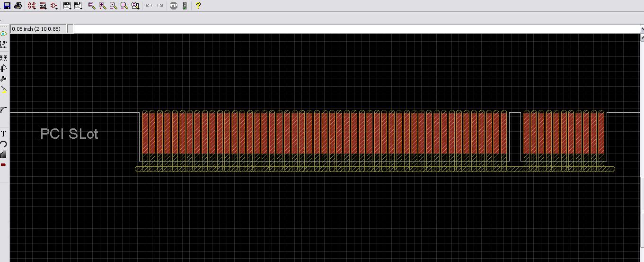The width and height of the screenshot is (644, 262).
Task: Select the Change tool wrench icon
Action: [4, 79]
